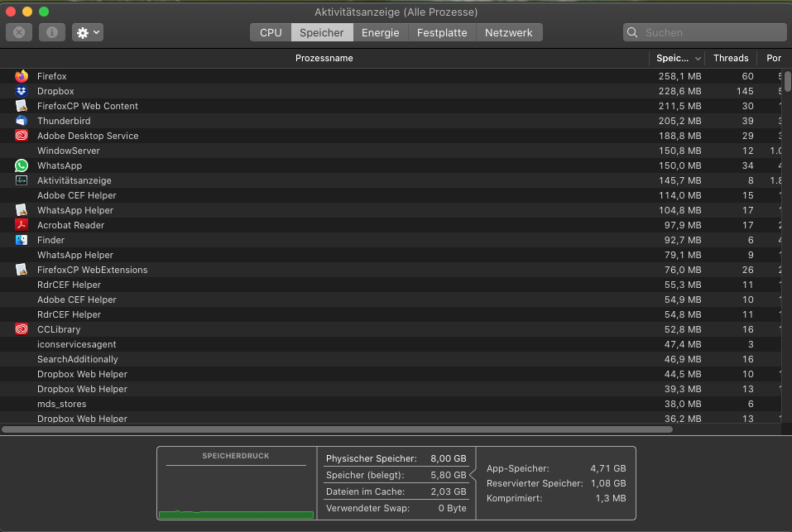Viewport: 792px width, 532px height.
Task: Open the gear actions menu
Action: tap(88, 32)
